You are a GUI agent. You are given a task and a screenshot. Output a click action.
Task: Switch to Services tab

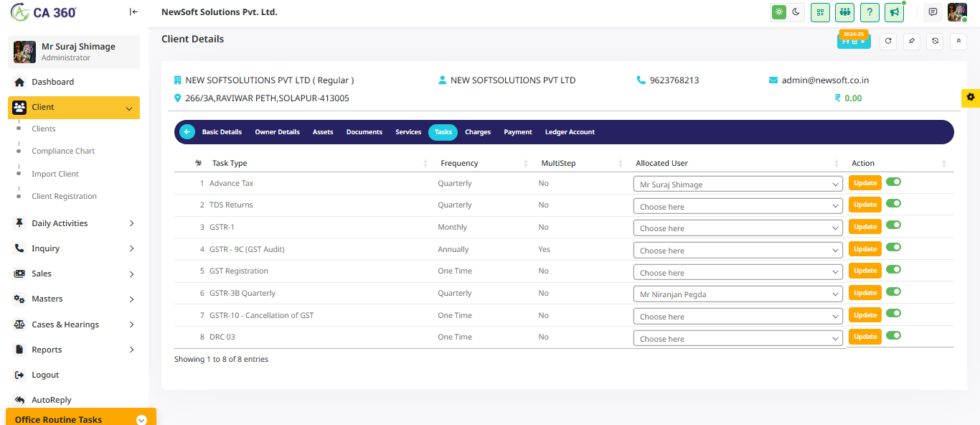point(408,132)
